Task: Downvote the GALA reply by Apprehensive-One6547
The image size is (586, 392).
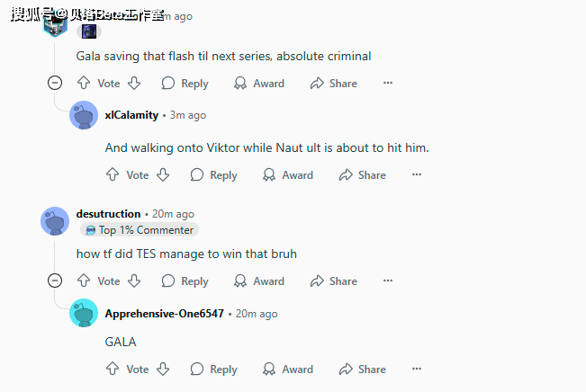Action: [x=163, y=369]
